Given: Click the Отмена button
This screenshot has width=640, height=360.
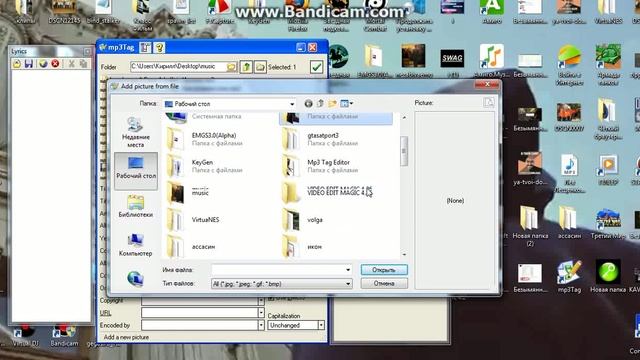Looking at the screenshot, I should click(x=384, y=283).
